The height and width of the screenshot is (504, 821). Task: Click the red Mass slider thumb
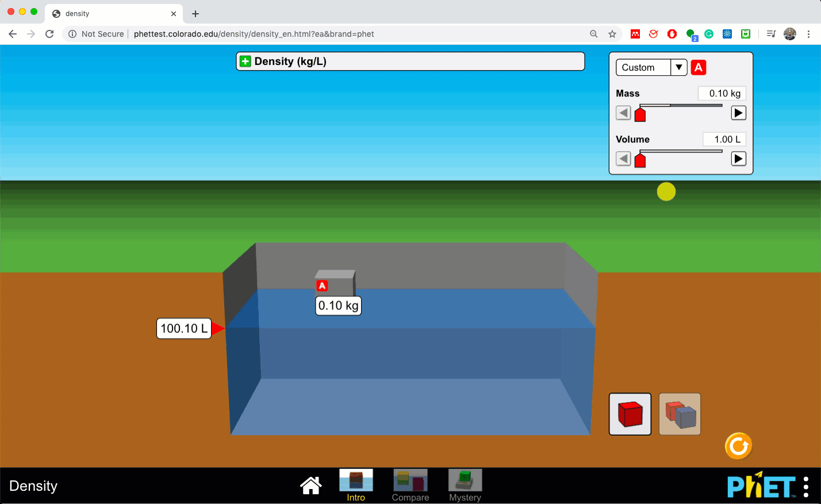pos(640,114)
